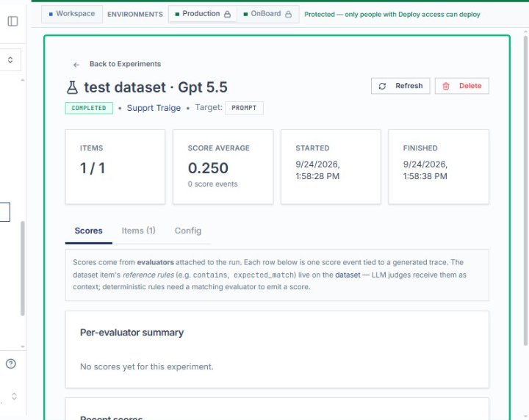Expand the bottom sidebar chevron switcher
This screenshot has height=420, width=529.
(x=14, y=396)
